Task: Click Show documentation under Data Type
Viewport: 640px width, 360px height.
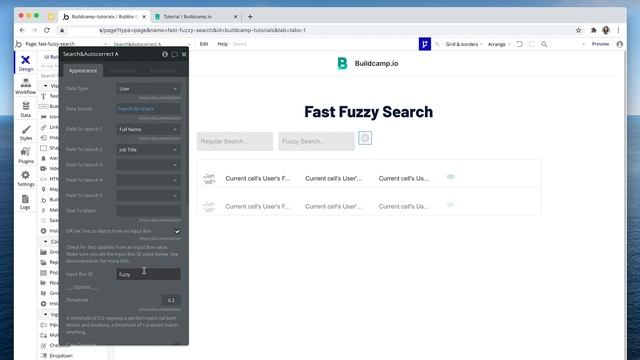Action: 160,98
